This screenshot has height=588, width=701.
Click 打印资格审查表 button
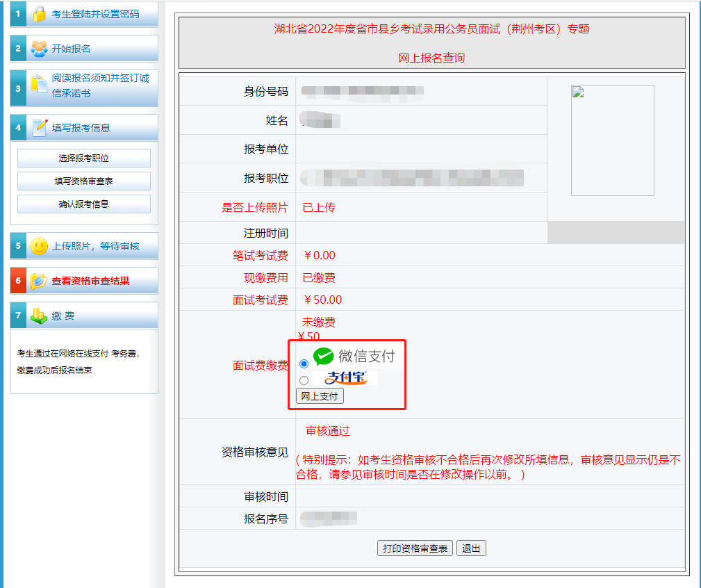pos(415,548)
